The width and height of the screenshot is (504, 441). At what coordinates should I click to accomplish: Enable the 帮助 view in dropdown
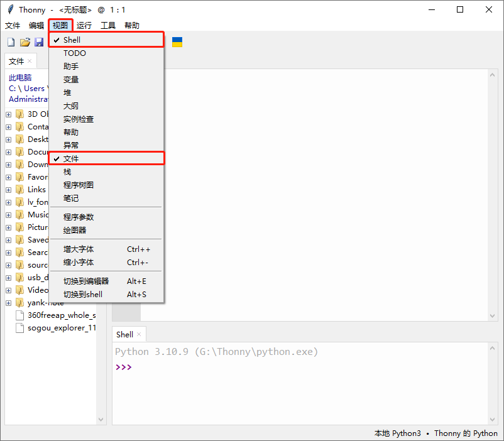[106, 132]
